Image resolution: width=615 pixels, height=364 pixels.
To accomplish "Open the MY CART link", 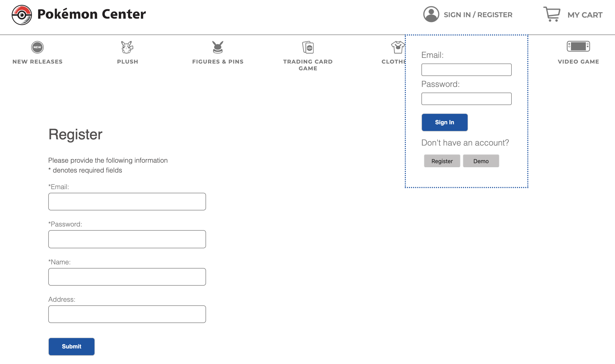I will pos(585,15).
